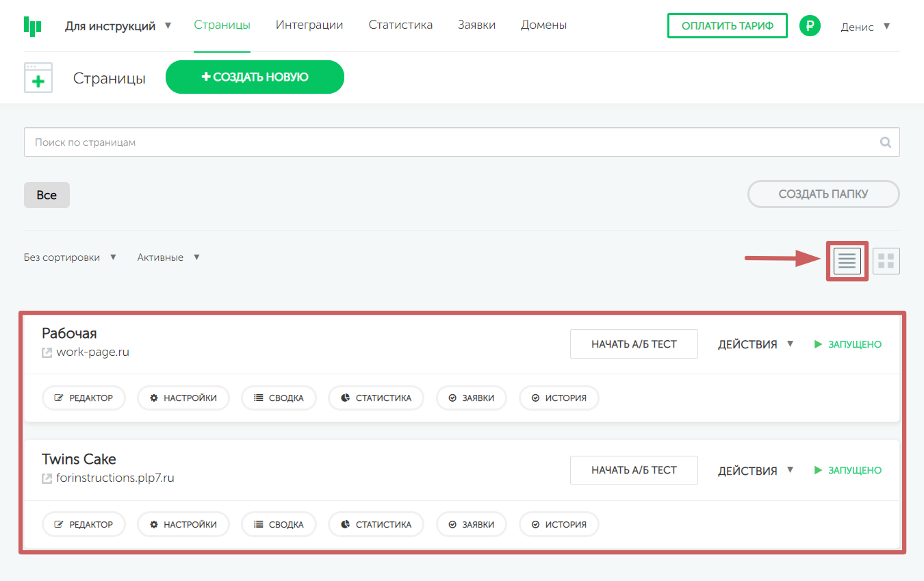The image size is (924, 581).
Task: Click the ruble balance icon
Action: point(810,26)
